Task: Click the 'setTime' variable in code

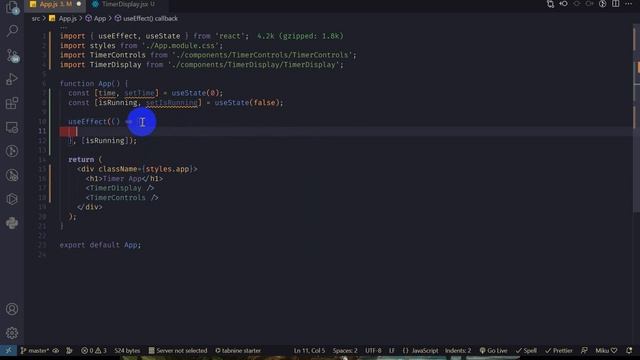Action: coord(139,93)
